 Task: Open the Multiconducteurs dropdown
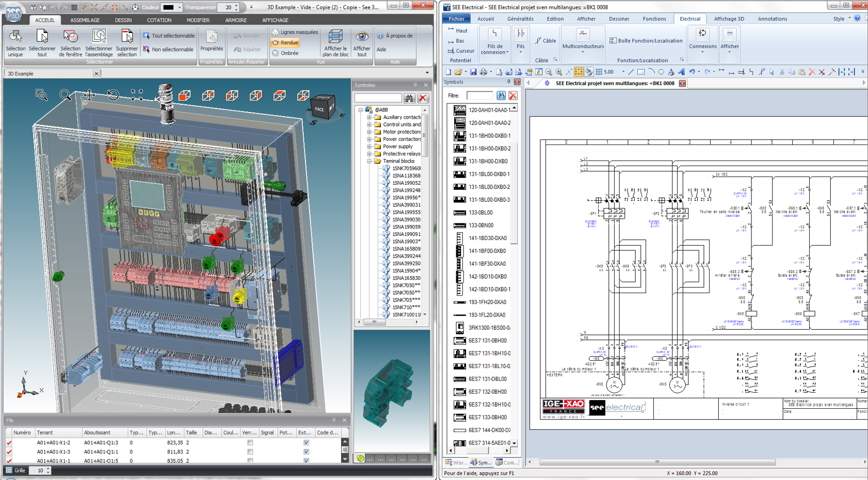point(583,52)
